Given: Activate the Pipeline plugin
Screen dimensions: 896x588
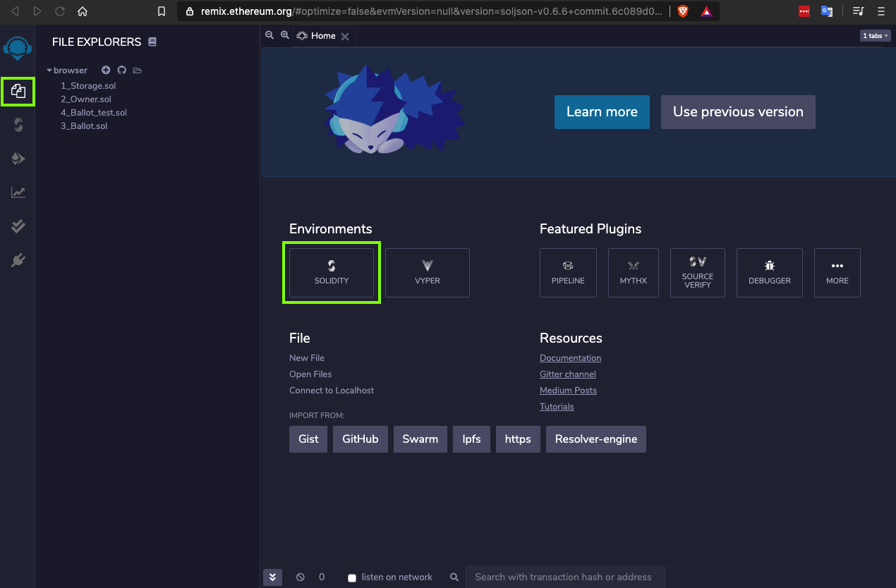Looking at the screenshot, I should (x=568, y=273).
